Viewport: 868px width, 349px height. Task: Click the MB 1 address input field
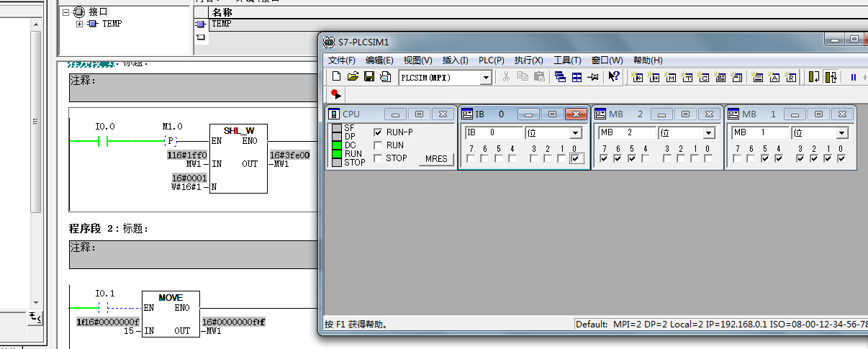point(761,133)
